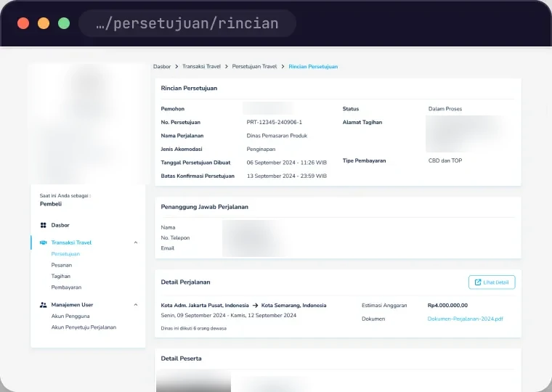Click the yellow minimize window dot
This screenshot has height=392, width=552.
44,23
